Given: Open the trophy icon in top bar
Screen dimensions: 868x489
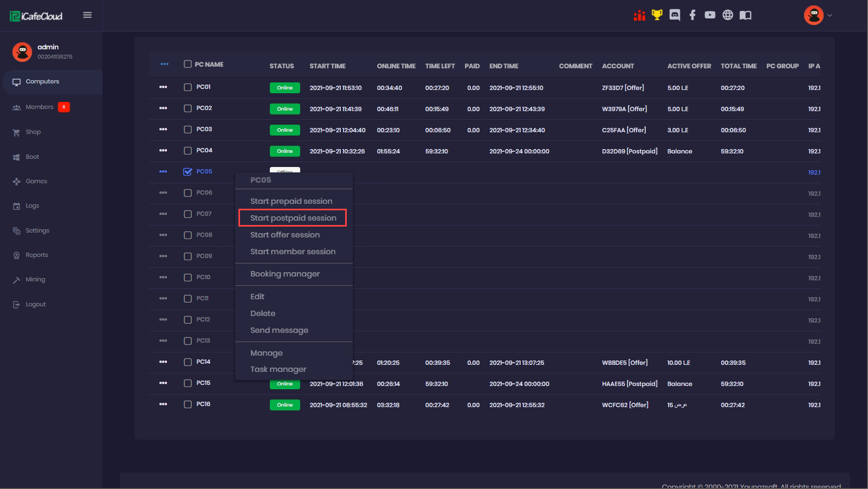Looking at the screenshot, I should pos(657,15).
